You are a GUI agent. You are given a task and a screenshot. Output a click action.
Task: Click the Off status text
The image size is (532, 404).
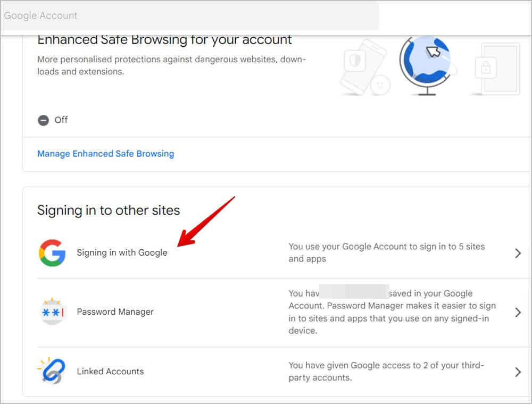pyautogui.click(x=61, y=120)
